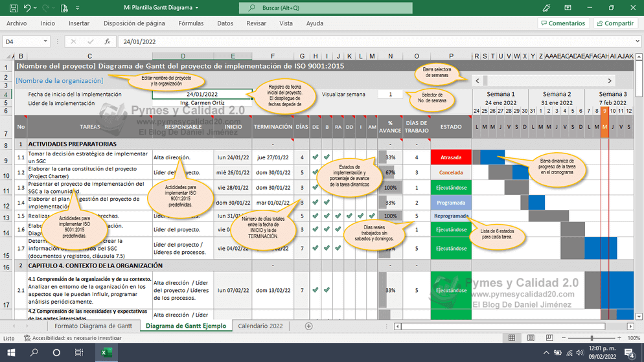Select the Formato Diagrama de Gantt sheet

tap(93, 326)
